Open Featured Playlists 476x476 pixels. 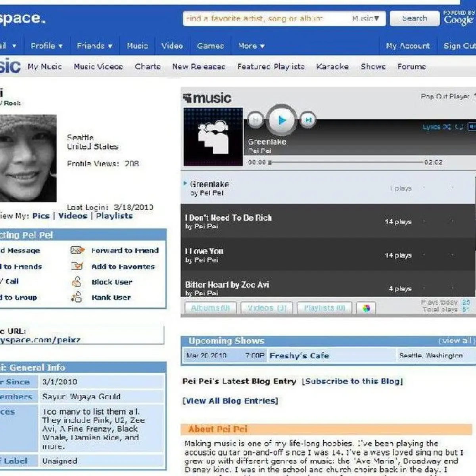[x=271, y=66]
